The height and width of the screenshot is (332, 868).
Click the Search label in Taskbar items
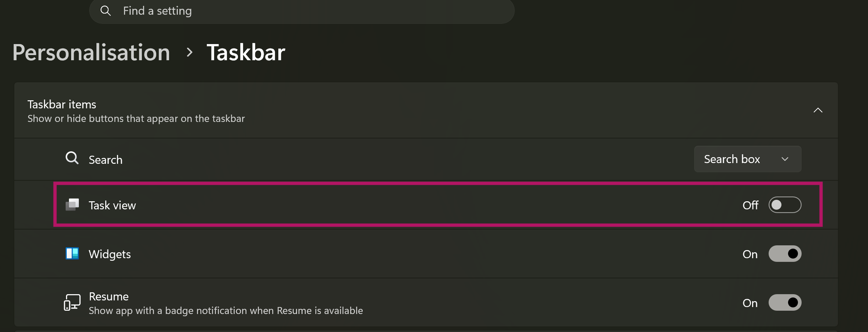(106, 160)
